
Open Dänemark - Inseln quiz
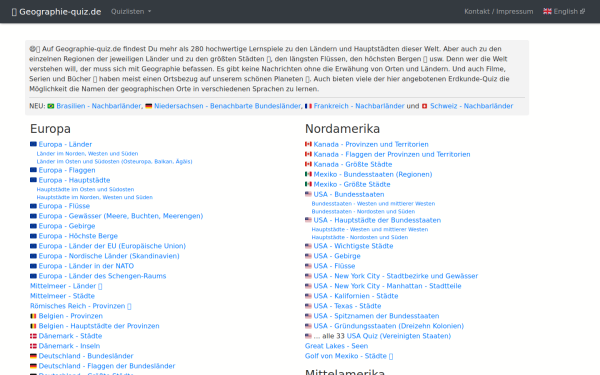click(69, 346)
